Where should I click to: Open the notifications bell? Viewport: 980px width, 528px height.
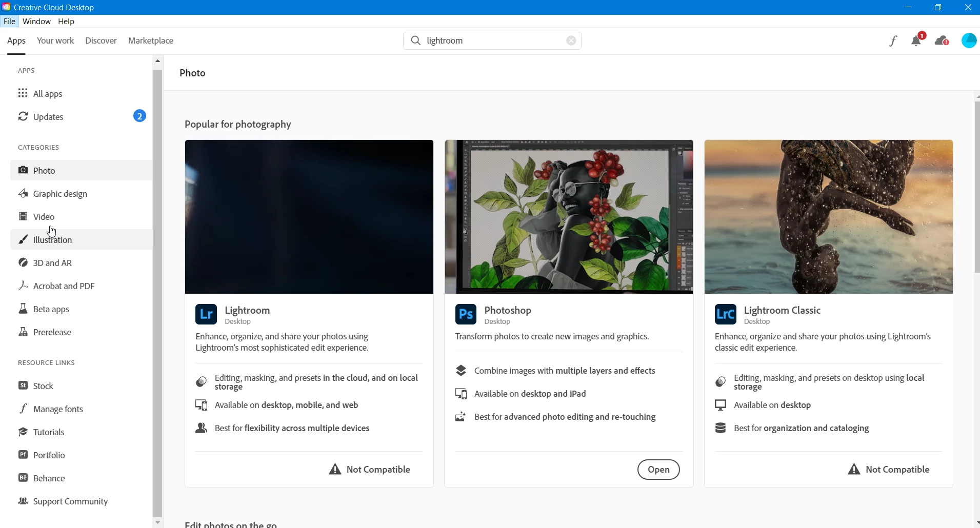(x=917, y=40)
